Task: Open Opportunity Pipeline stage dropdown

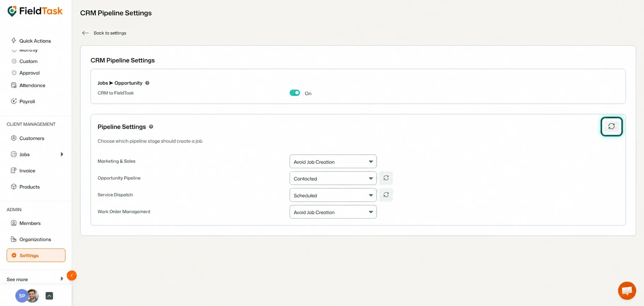Action: [333, 178]
